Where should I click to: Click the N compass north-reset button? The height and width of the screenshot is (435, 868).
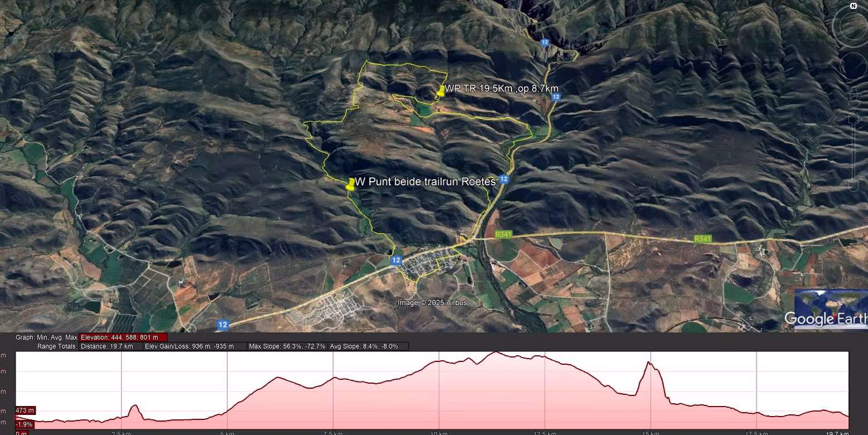tap(854, 6)
